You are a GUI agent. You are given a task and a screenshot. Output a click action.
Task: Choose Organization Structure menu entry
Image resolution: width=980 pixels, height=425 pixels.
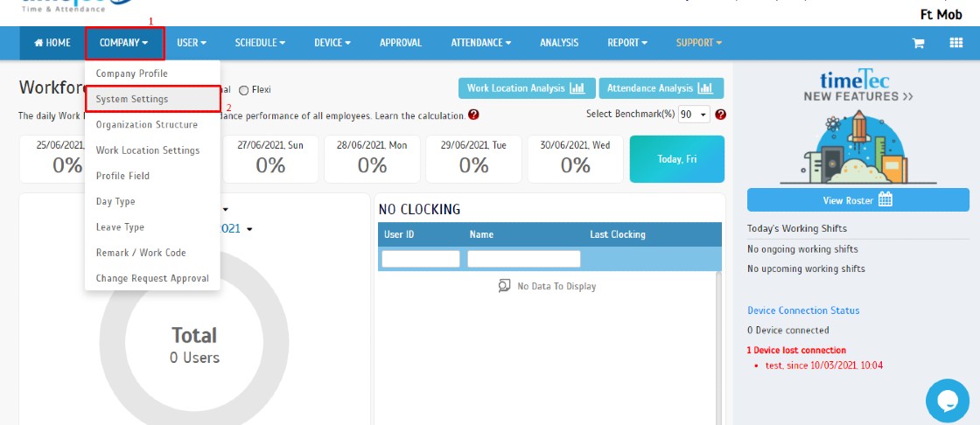pos(152,124)
